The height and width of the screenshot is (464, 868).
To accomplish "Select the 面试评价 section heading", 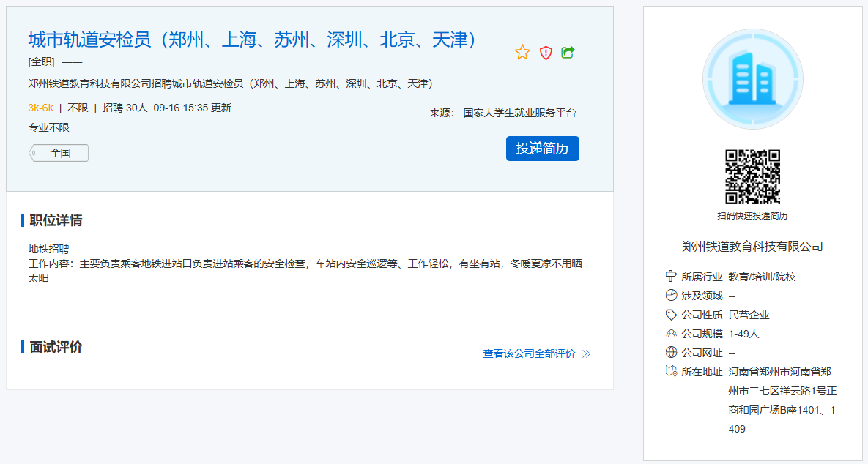I will tap(56, 347).
